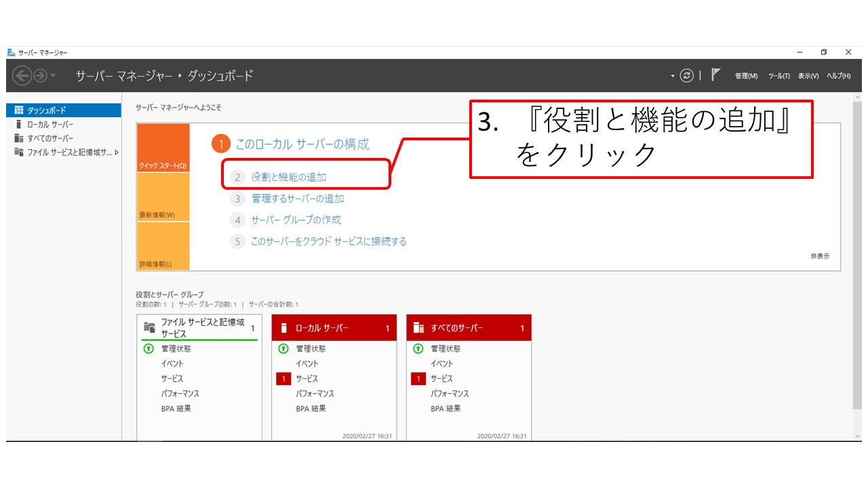868x488 pixels.
Task: Select the クイック スタート(Q) tile
Action: [163, 148]
